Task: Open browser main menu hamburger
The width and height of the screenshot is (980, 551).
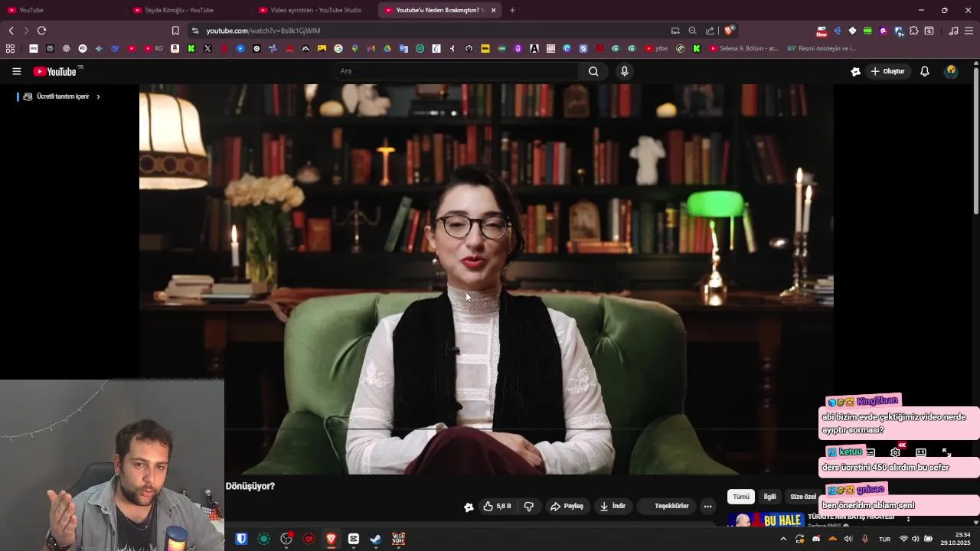Action: click(x=969, y=31)
